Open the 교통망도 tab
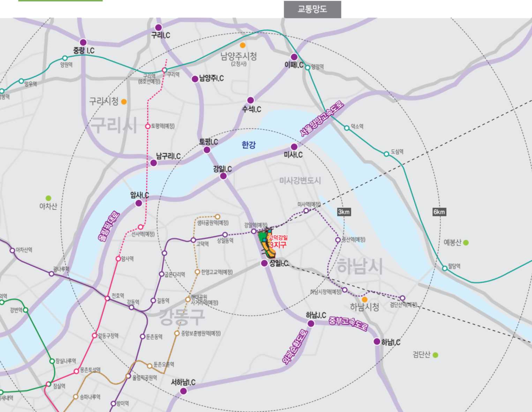532x412 pixels. (x=312, y=9)
